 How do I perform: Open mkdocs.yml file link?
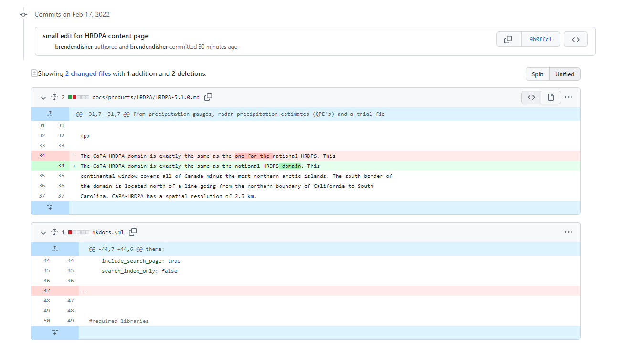pyautogui.click(x=108, y=232)
